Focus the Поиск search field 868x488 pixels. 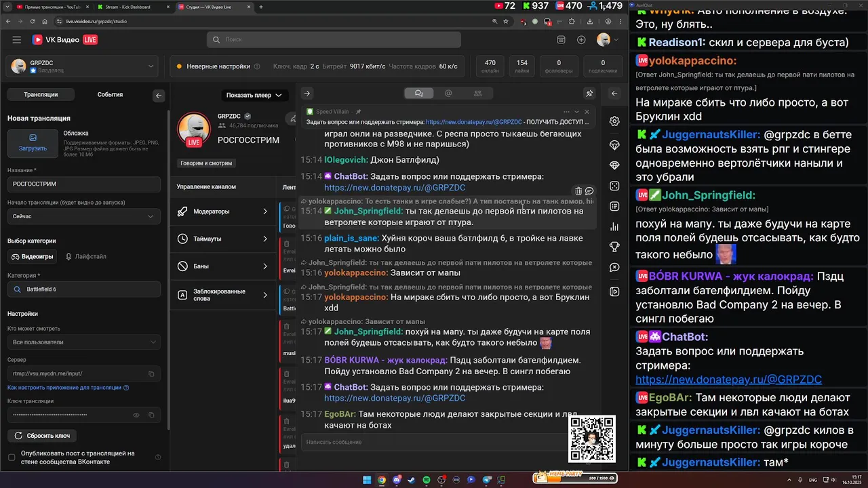[x=334, y=40]
